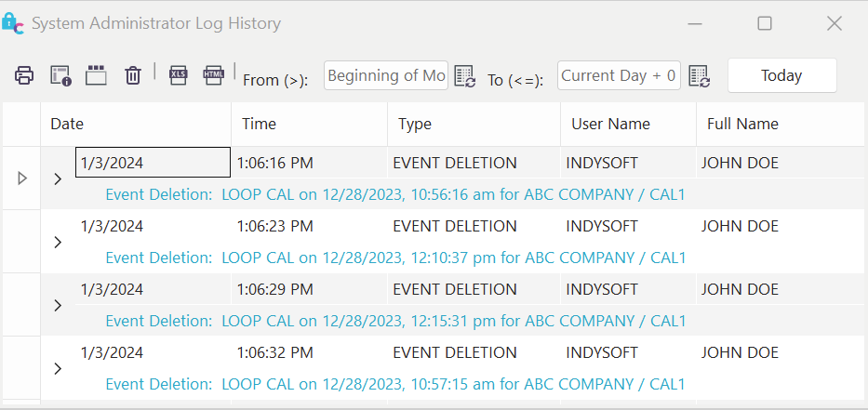
Task: Click the Print icon in toolbar
Action: click(24, 75)
